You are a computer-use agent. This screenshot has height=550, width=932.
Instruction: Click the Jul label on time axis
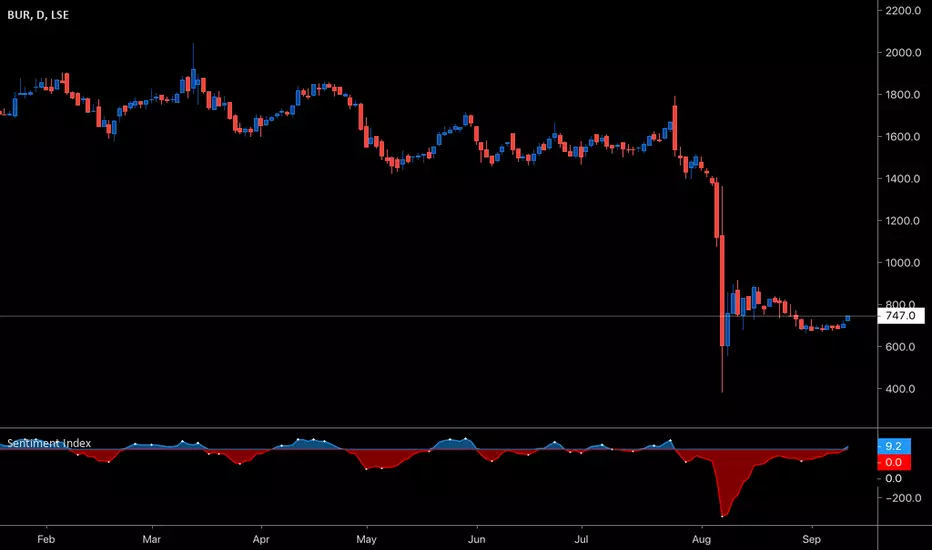pyautogui.click(x=581, y=539)
